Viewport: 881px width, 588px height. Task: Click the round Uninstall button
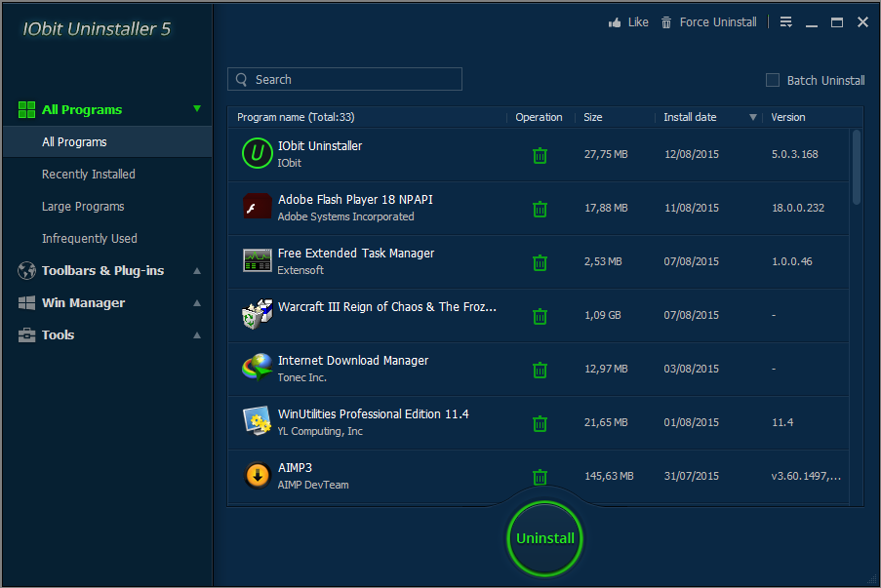(x=545, y=538)
